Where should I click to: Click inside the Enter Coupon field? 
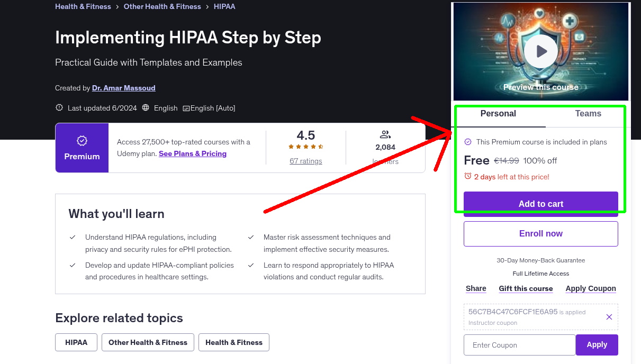[x=519, y=345]
